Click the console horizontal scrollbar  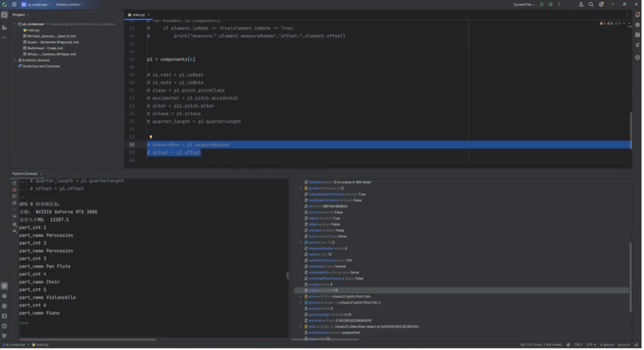(x=88, y=340)
